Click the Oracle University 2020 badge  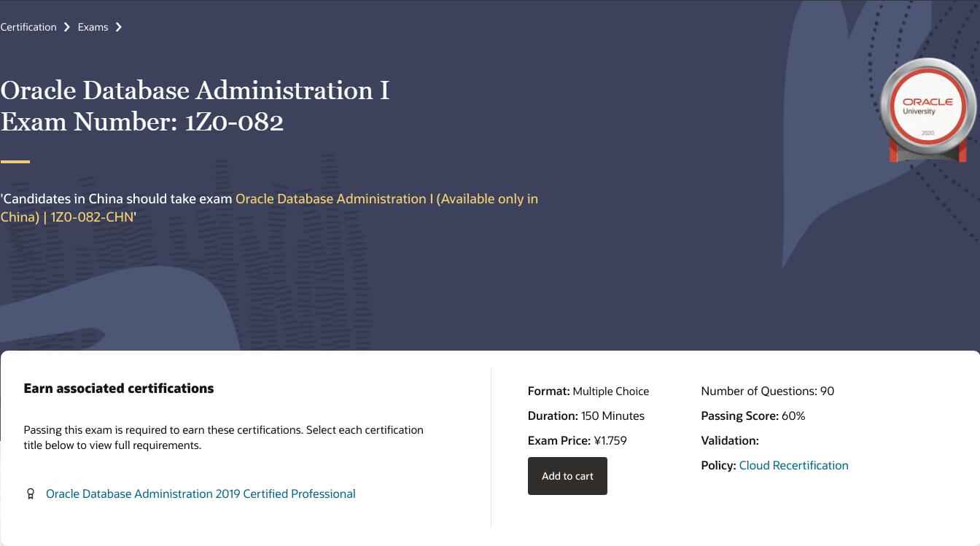point(927,109)
